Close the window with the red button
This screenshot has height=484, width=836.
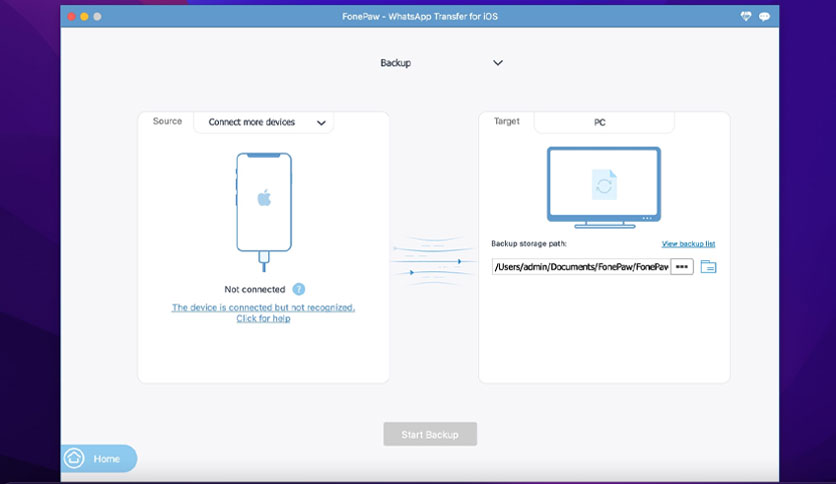click(71, 17)
